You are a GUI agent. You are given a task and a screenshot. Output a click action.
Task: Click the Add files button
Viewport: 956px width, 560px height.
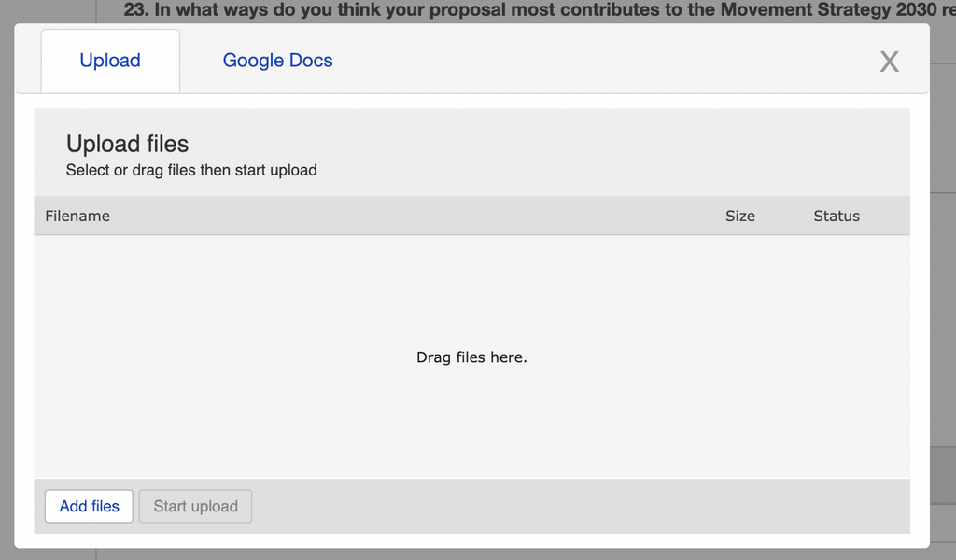point(89,506)
